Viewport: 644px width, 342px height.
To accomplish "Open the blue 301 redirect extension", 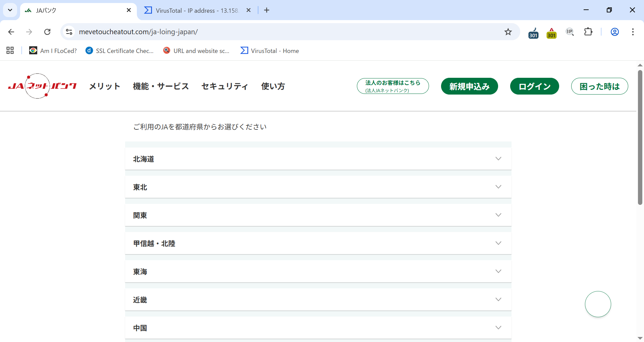I will point(533,33).
